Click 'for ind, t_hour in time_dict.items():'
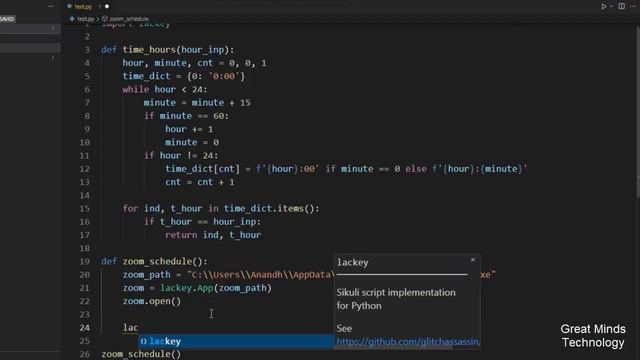The height and width of the screenshot is (360, 640). click(221, 209)
